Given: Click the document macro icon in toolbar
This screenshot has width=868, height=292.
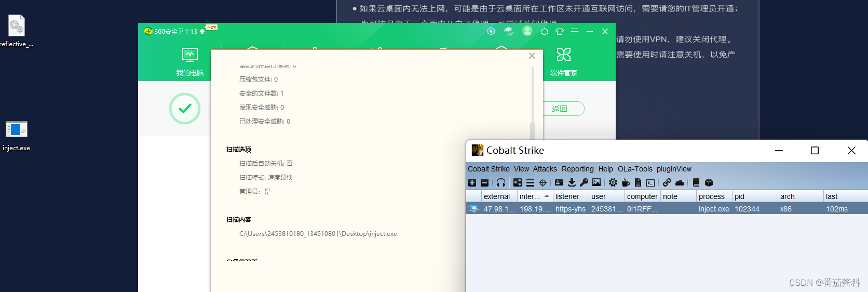Looking at the screenshot, I should coord(638,182).
